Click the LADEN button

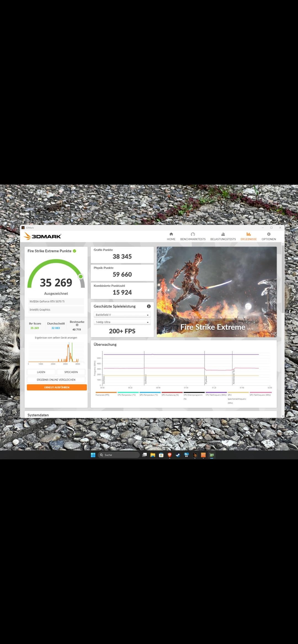41,372
